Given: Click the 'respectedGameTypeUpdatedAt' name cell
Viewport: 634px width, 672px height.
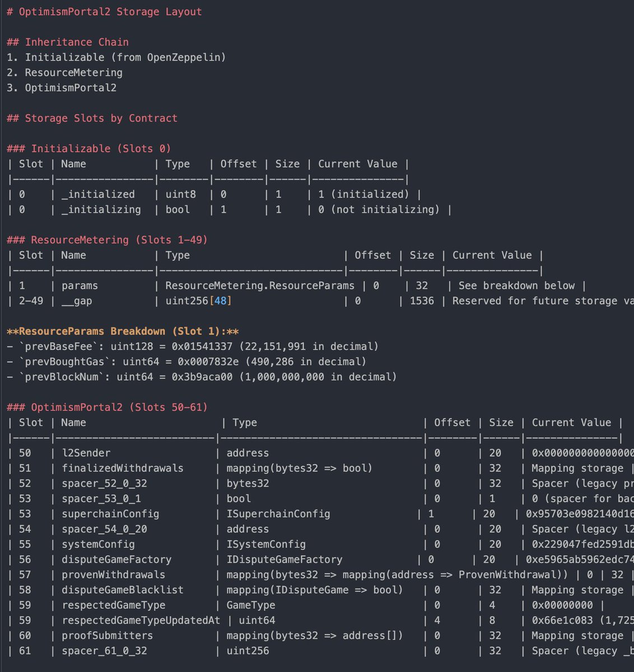Looking at the screenshot, I should coord(141,620).
